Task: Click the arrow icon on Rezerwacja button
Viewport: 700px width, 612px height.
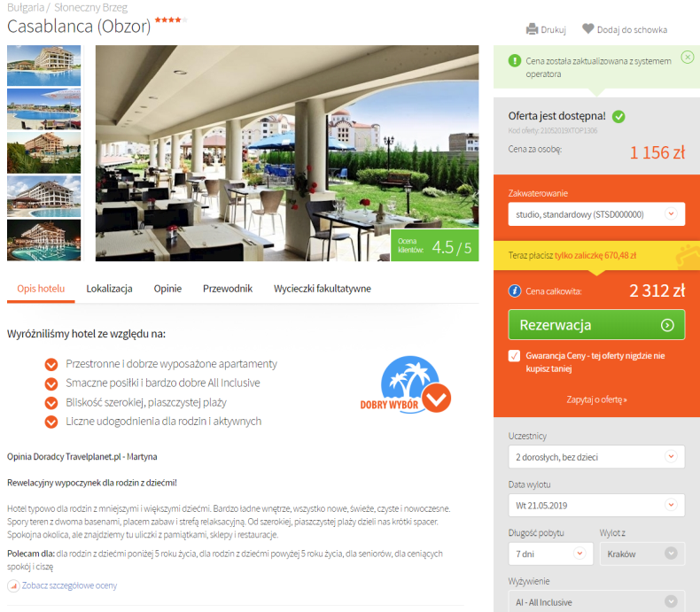Action: coord(667,325)
